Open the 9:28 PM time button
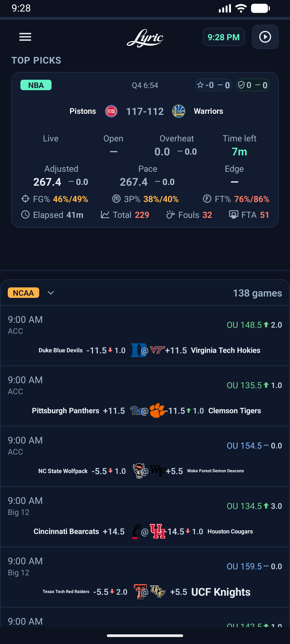 tap(223, 37)
